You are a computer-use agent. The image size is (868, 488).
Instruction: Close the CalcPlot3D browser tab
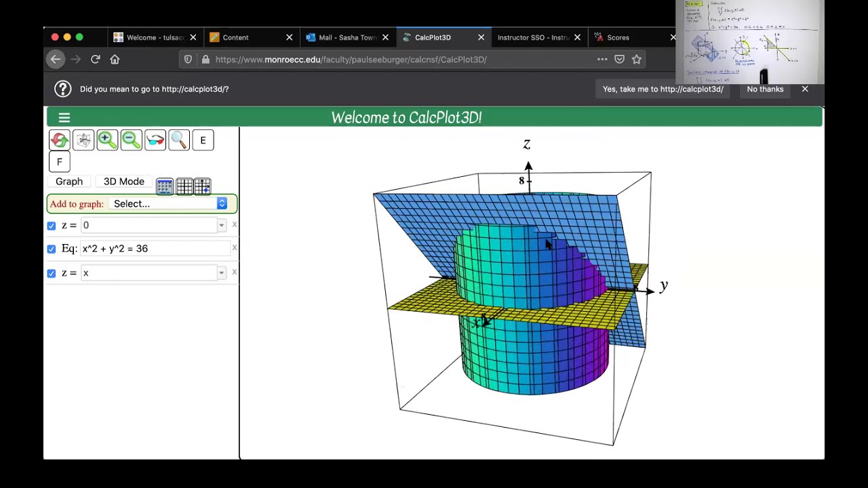[481, 37]
